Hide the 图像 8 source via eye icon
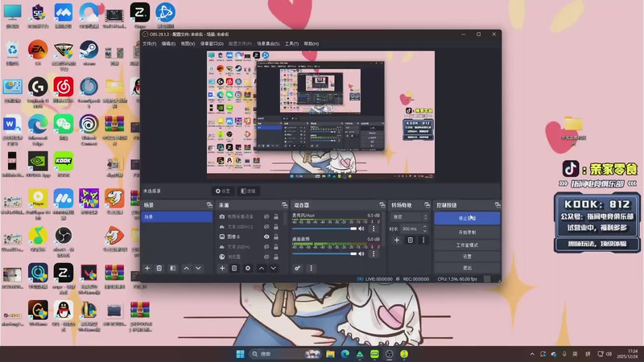The image size is (644, 362). tap(266, 237)
